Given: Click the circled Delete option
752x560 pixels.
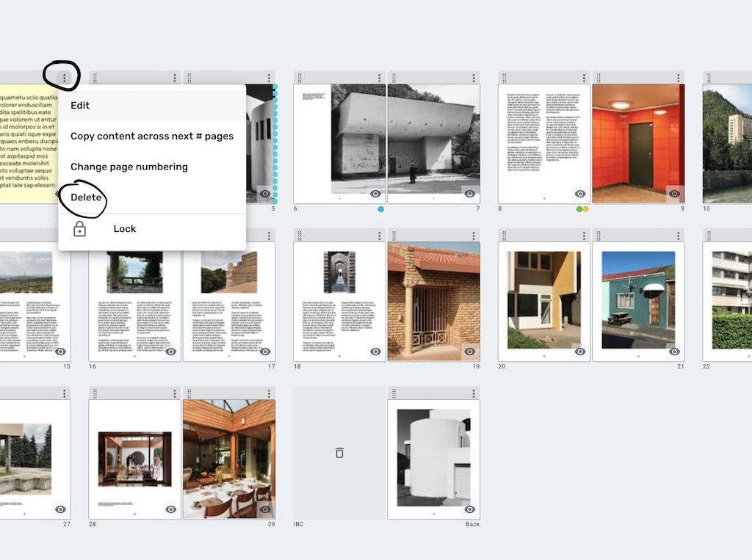Looking at the screenshot, I should click(84, 197).
